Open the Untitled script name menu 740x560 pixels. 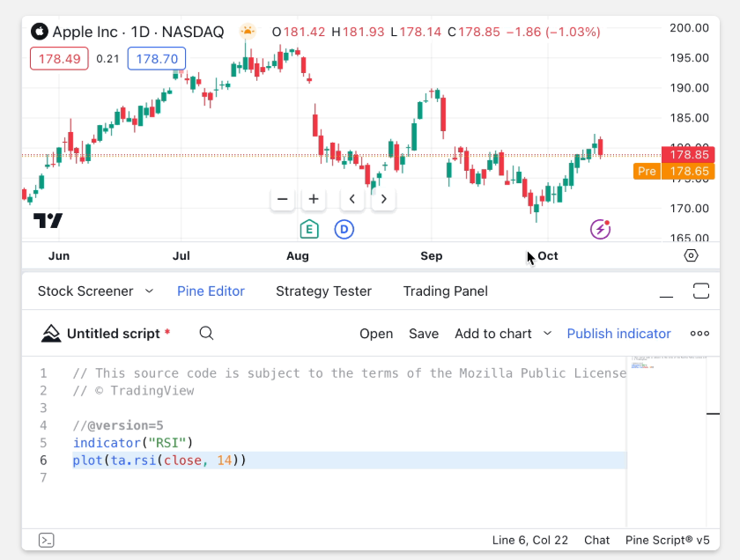pyautogui.click(x=114, y=334)
